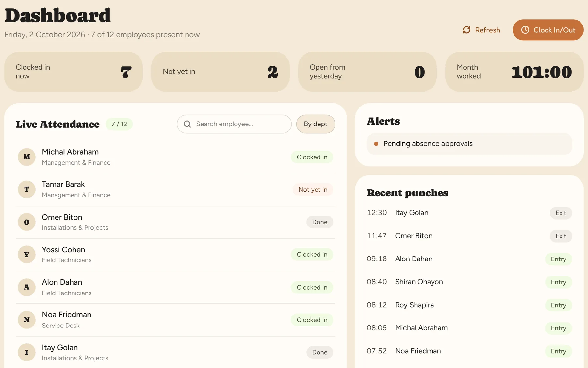Image resolution: width=588 pixels, height=368 pixels.
Task: Open the Pending absence approvals alert
Action: [469, 144]
